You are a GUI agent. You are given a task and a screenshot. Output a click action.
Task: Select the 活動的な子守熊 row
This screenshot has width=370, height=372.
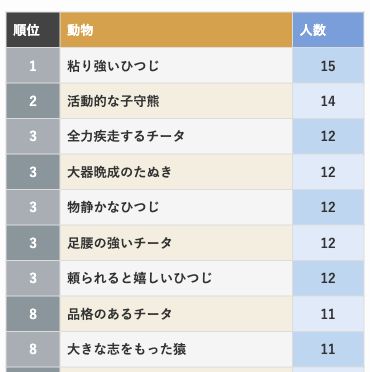(185, 101)
